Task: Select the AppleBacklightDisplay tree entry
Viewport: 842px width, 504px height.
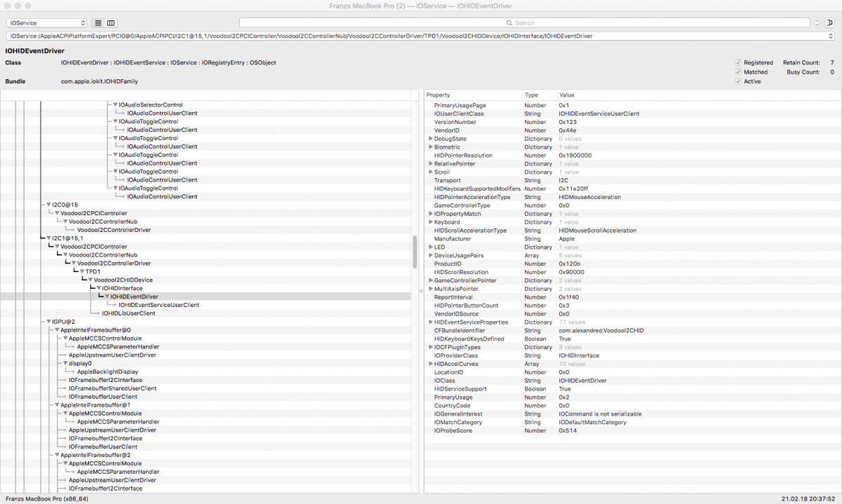Action: 108,372
